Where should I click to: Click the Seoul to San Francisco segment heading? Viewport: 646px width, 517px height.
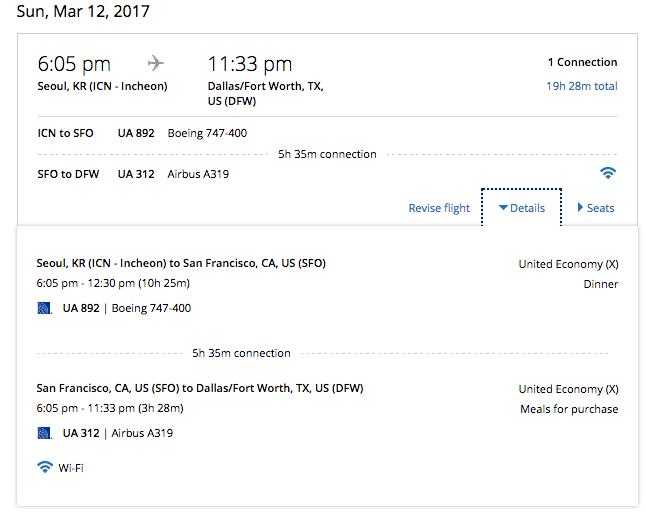tap(181, 263)
